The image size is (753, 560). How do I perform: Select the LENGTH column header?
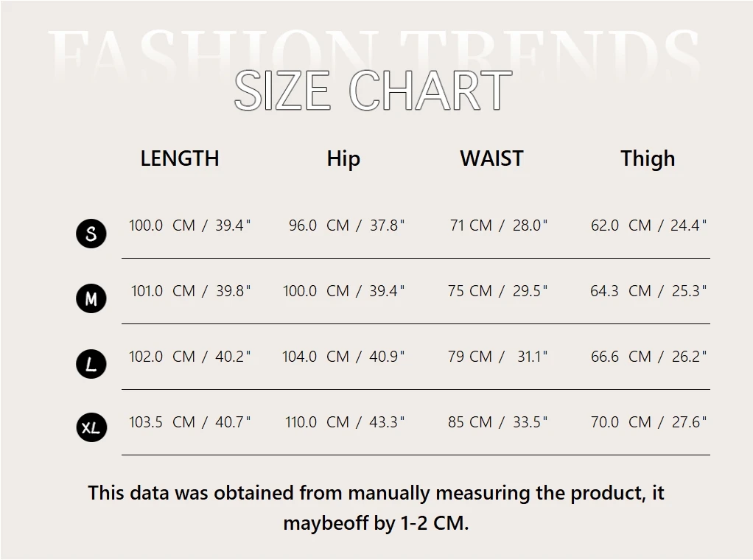click(x=180, y=158)
